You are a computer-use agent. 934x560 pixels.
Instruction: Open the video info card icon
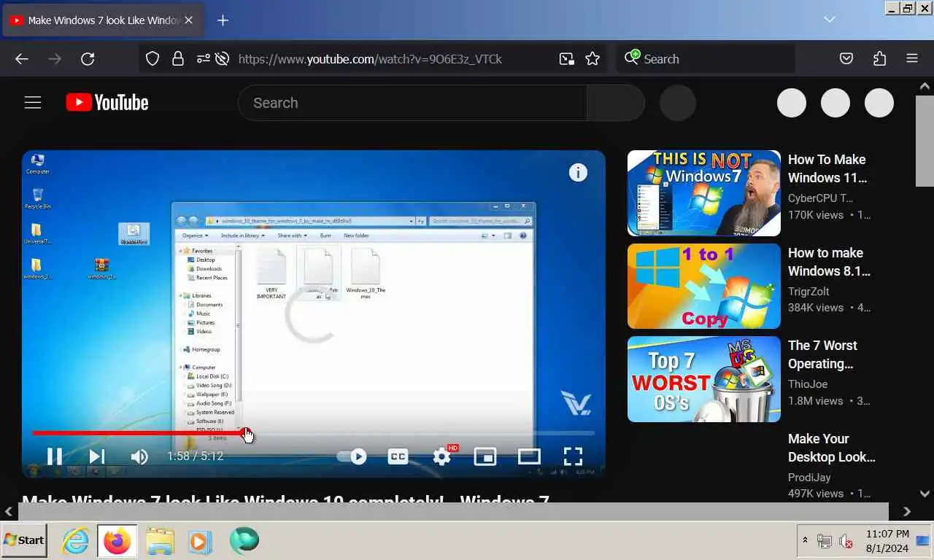tap(578, 173)
